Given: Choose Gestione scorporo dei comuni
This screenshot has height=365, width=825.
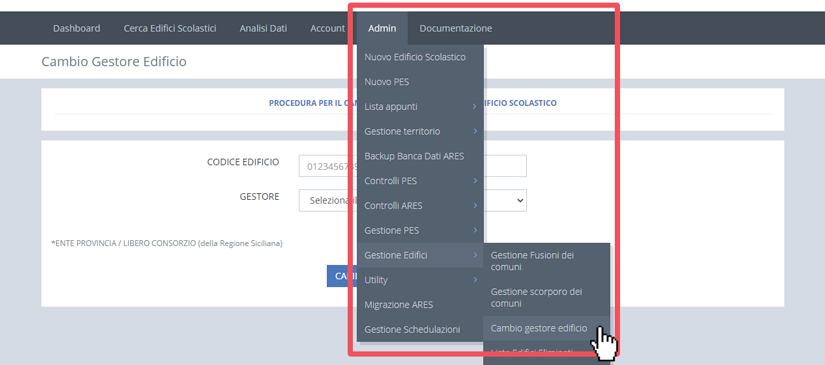Looking at the screenshot, I should pos(546,297).
